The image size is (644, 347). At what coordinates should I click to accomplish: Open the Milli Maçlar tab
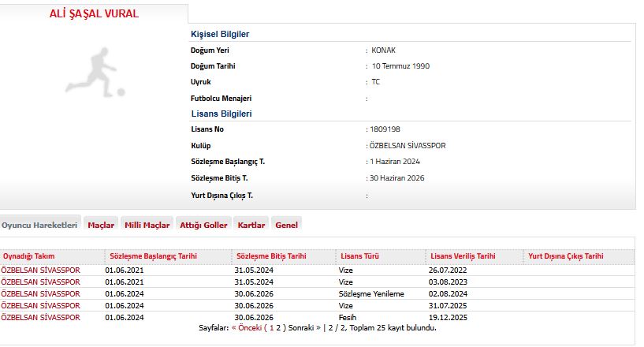tap(147, 225)
